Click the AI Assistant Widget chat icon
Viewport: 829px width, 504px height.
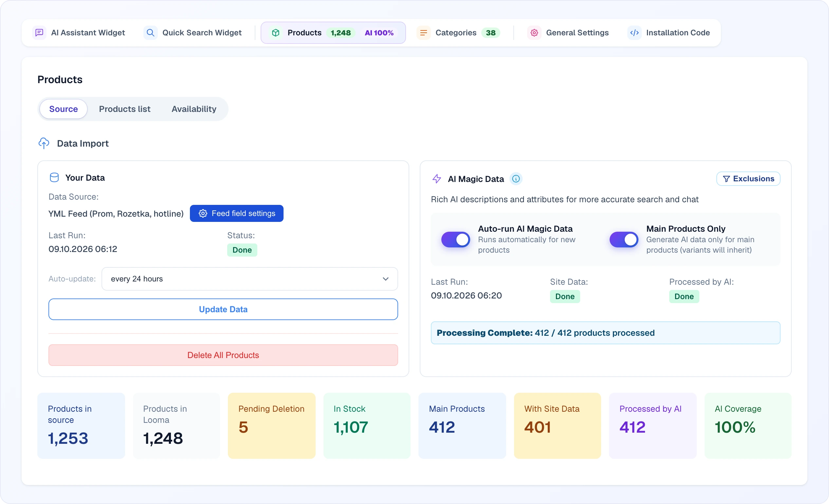(x=39, y=33)
